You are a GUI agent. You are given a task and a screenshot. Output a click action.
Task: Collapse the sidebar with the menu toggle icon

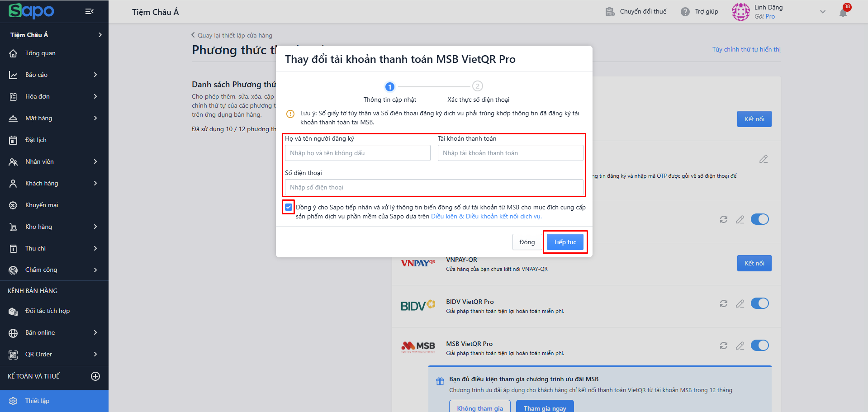pos(90,11)
